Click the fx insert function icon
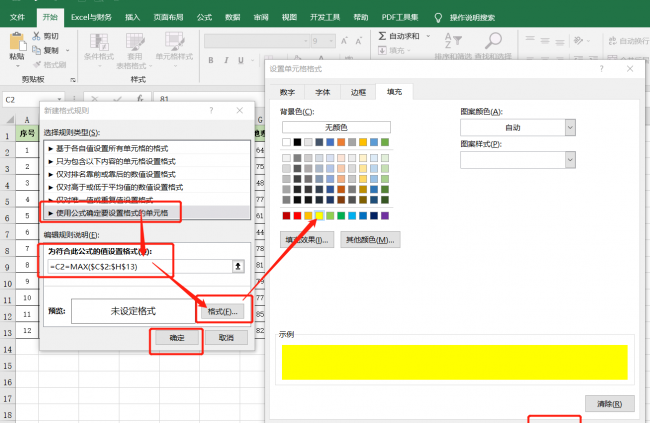 point(140,99)
